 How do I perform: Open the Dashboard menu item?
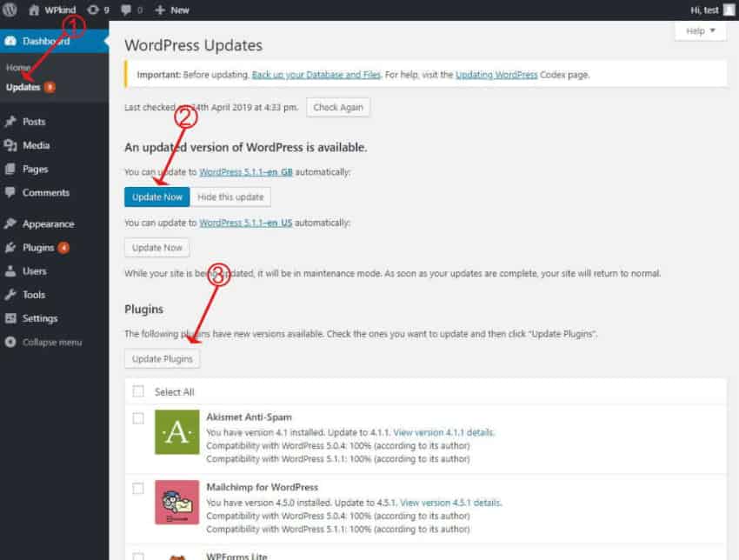coord(54,41)
